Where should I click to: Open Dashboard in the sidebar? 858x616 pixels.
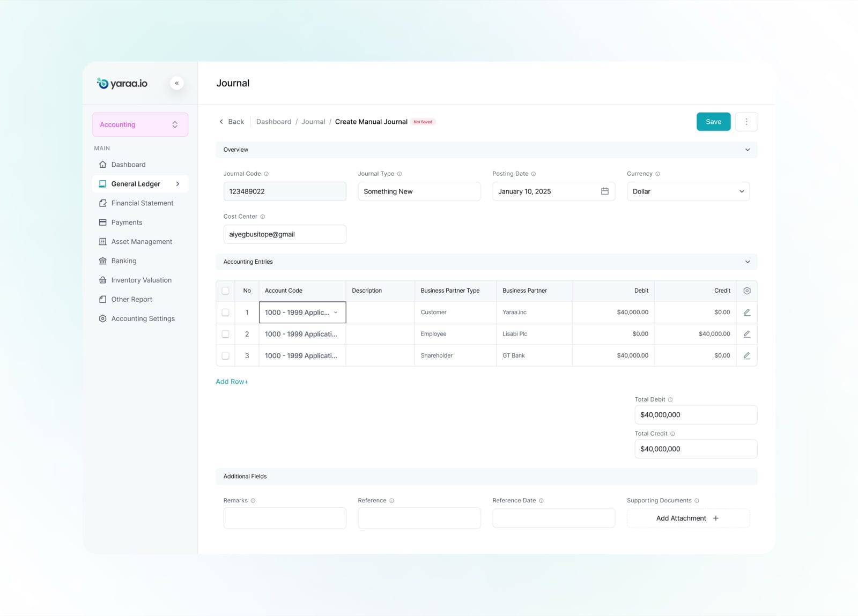click(x=128, y=165)
